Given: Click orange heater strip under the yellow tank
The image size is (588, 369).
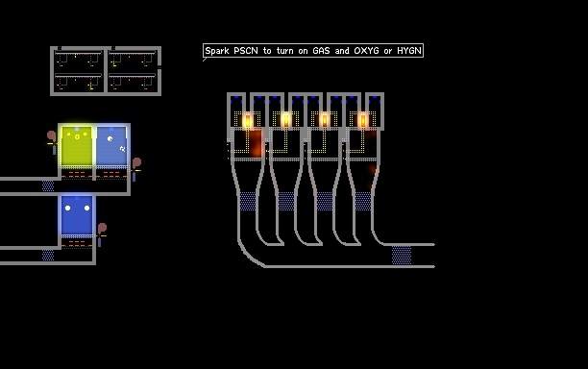Looking at the screenshot, I should pos(77,174).
